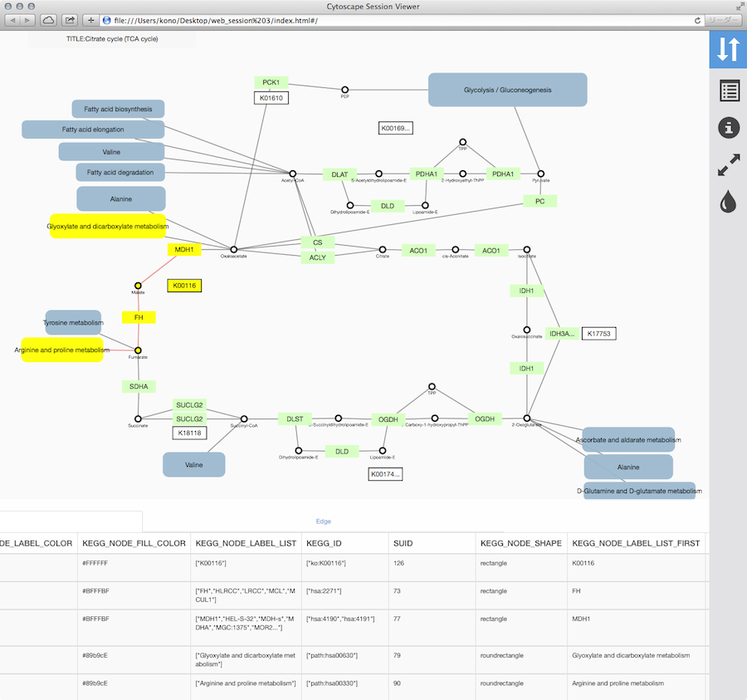Switch to the Edge table tab
Viewport: 747px width, 700px height.
click(x=323, y=521)
